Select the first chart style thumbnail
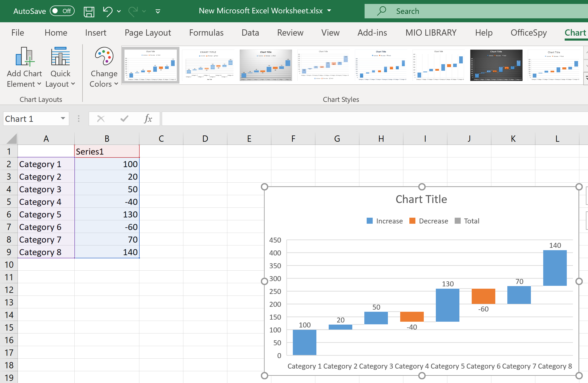588x383 pixels. point(150,65)
